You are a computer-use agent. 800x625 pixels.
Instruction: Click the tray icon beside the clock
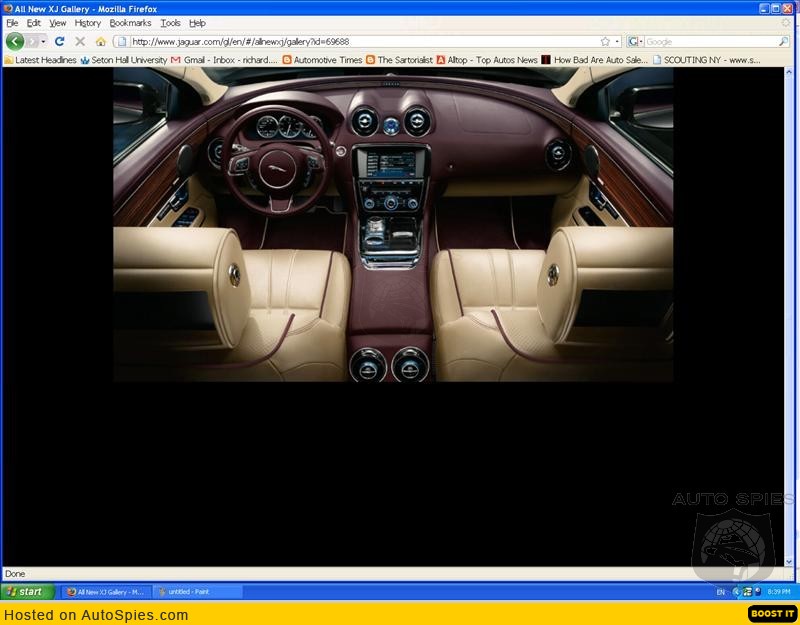pos(758,592)
